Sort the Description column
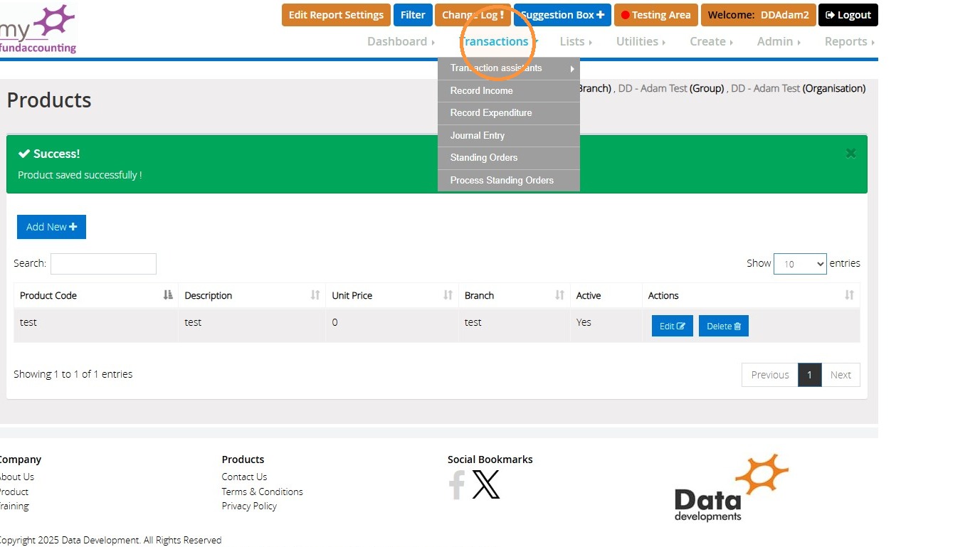Image resolution: width=980 pixels, height=547 pixels. [x=315, y=295]
